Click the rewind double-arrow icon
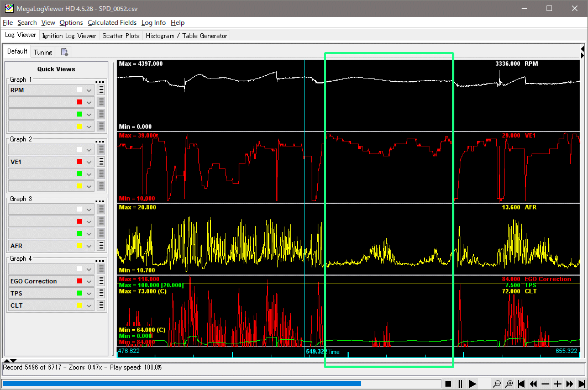The image size is (588, 390). pos(533,383)
